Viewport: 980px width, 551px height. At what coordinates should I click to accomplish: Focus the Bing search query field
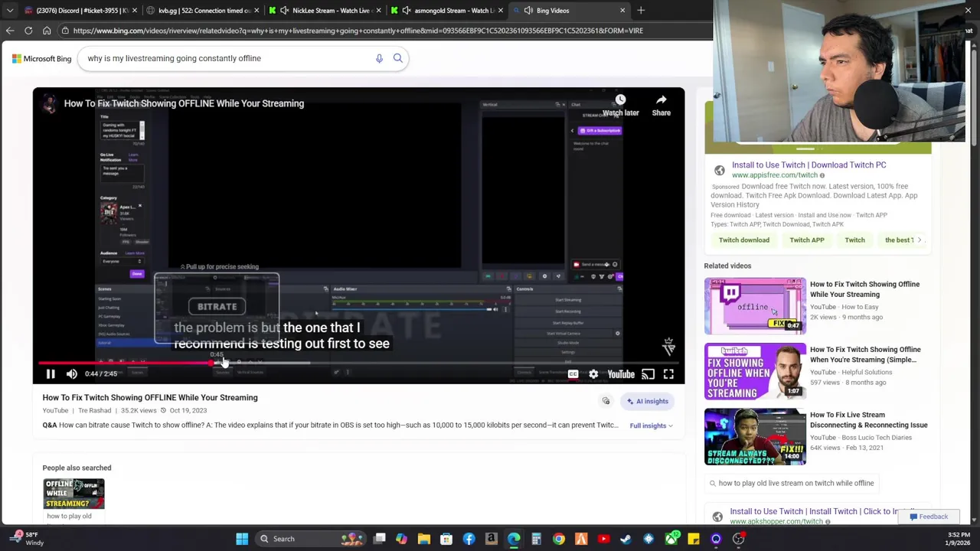227,58
